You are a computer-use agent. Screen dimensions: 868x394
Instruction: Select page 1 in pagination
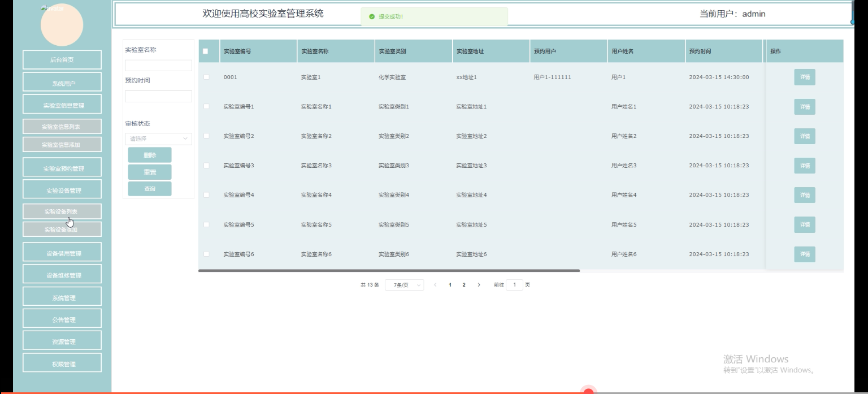point(450,285)
